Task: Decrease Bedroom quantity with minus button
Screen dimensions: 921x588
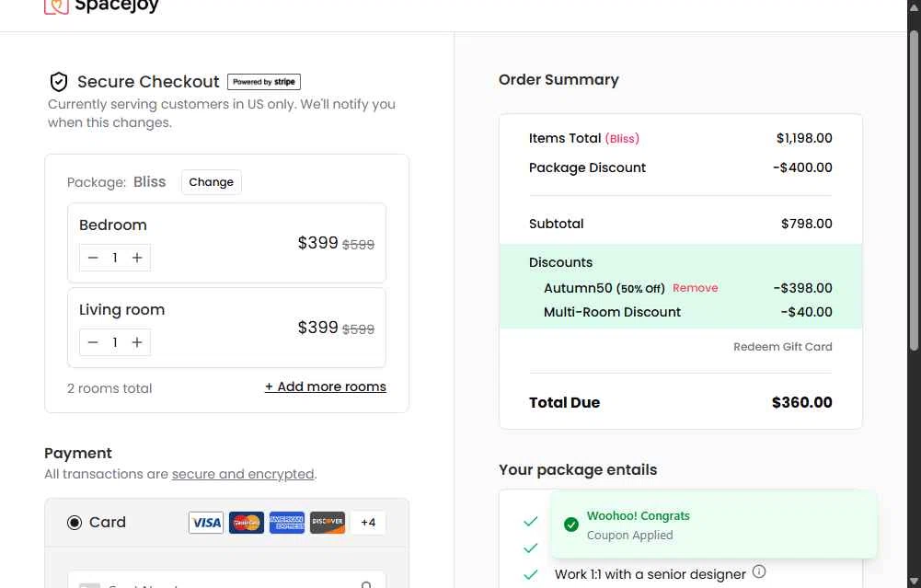Action: click(x=93, y=258)
